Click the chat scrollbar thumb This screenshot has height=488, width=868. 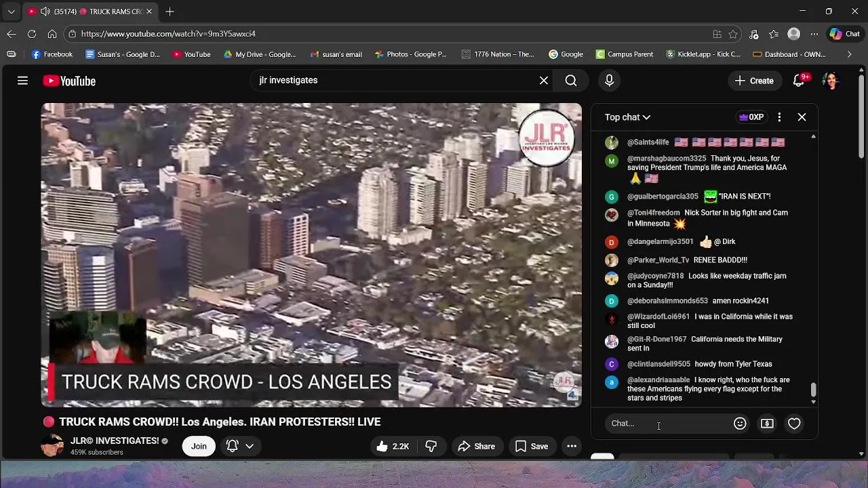[813, 390]
